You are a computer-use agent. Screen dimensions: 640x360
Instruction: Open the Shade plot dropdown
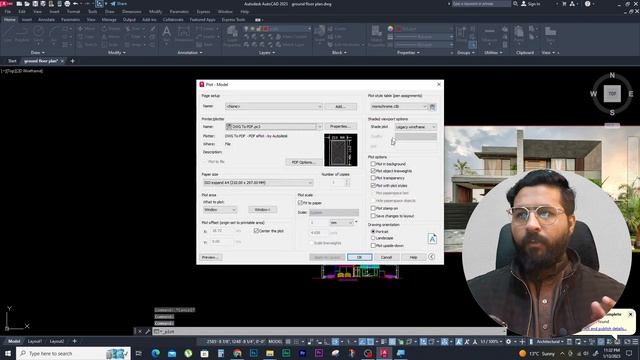[x=416, y=127]
